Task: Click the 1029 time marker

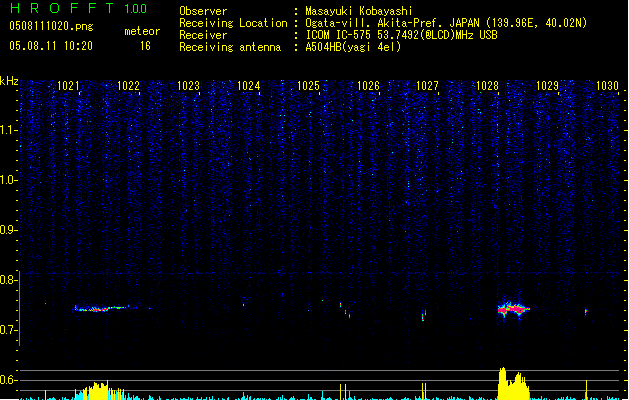Action: pos(547,85)
